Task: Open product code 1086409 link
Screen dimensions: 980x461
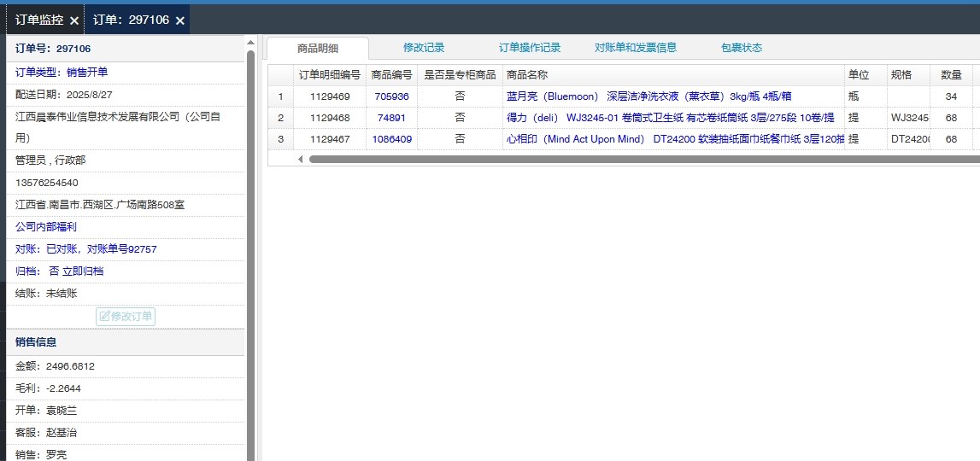Action: point(391,139)
